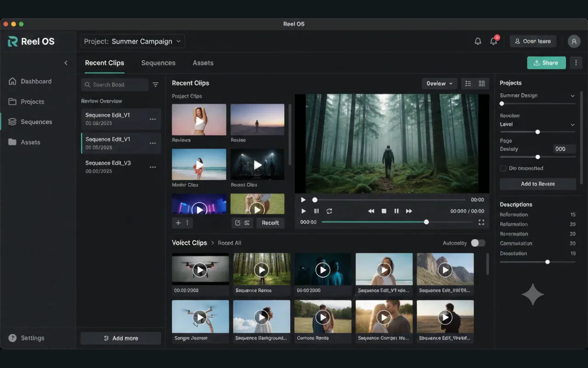Click the green Share button

(546, 63)
